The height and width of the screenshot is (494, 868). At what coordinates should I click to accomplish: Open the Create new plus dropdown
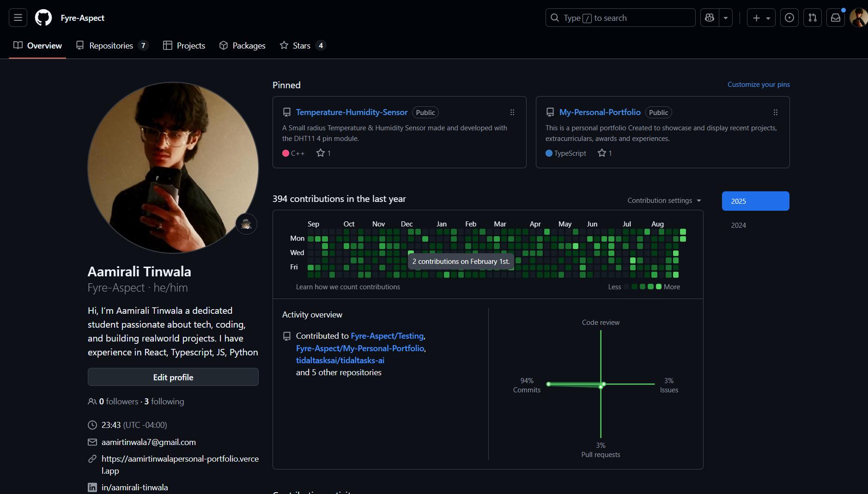coord(761,18)
